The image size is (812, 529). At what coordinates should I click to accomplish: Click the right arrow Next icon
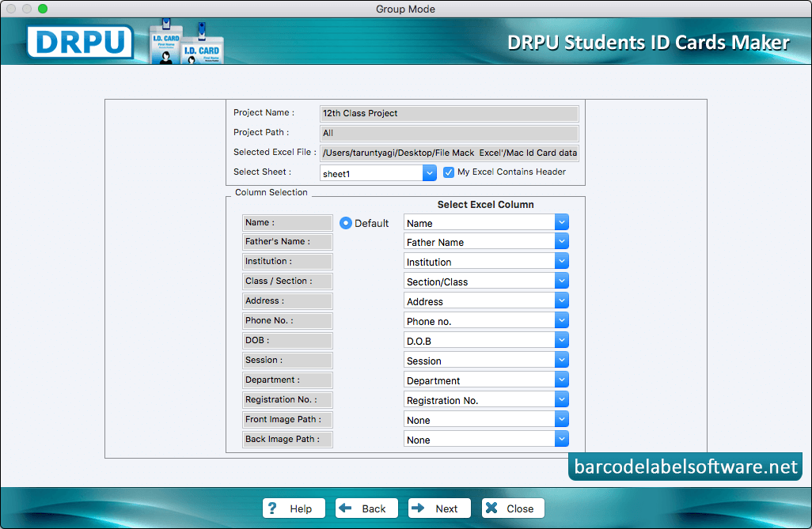[418, 508]
